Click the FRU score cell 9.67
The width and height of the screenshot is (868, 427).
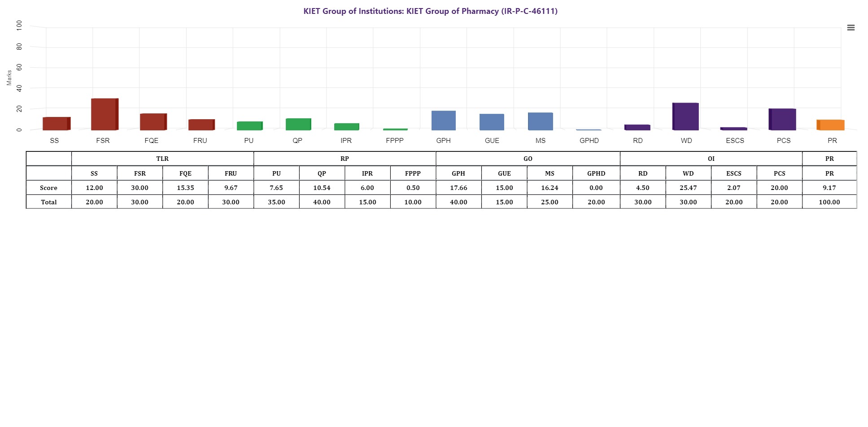[x=231, y=188]
